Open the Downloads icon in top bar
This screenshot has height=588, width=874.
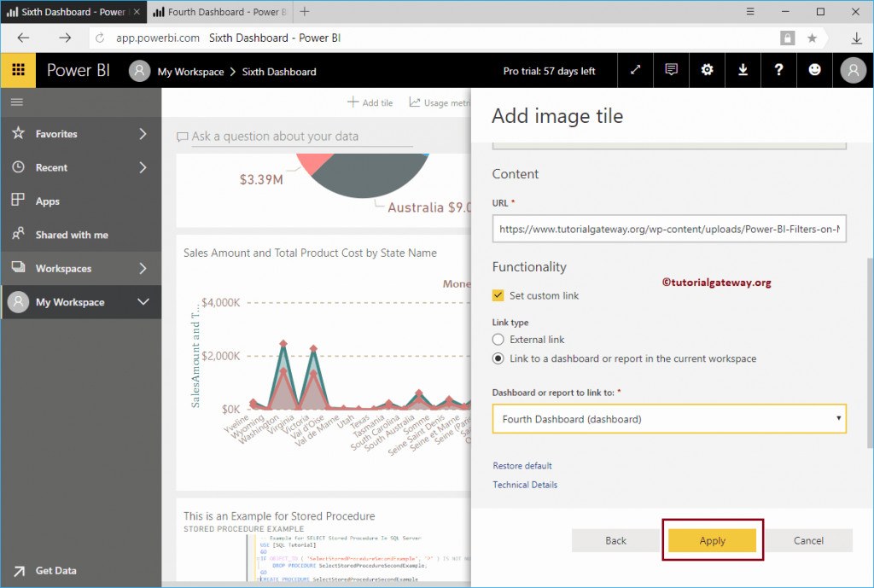pyautogui.click(x=743, y=69)
